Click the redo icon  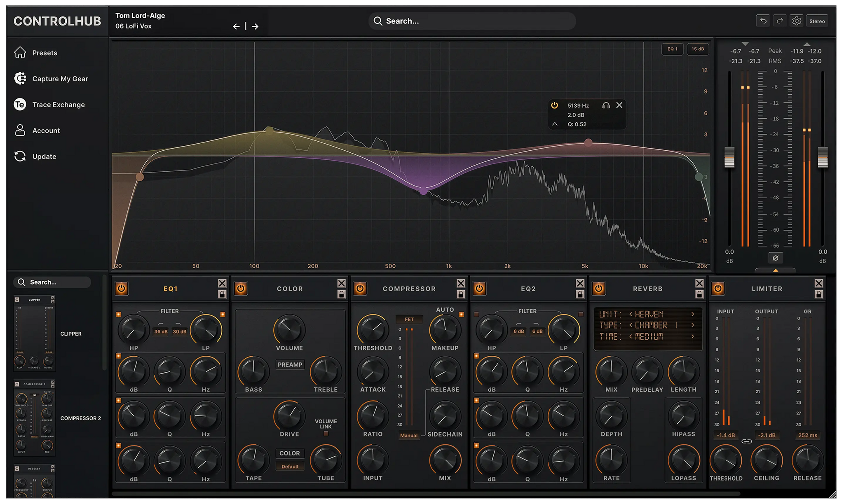pos(780,21)
